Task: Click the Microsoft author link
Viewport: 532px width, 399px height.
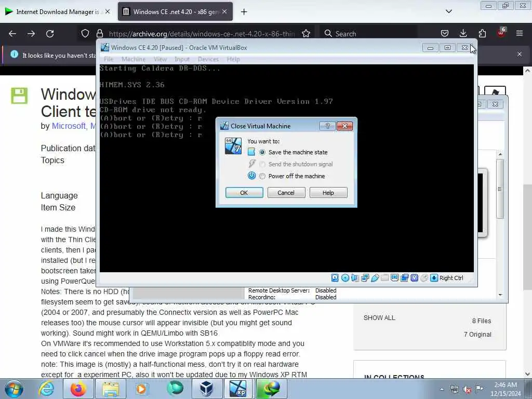Action: click(68, 126)
